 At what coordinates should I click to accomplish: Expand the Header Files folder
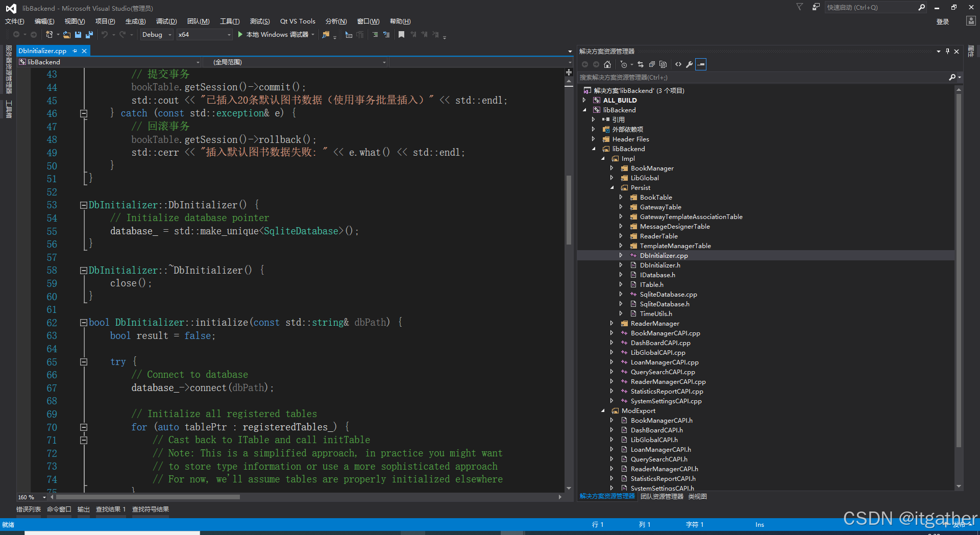(x=594, y=139)
